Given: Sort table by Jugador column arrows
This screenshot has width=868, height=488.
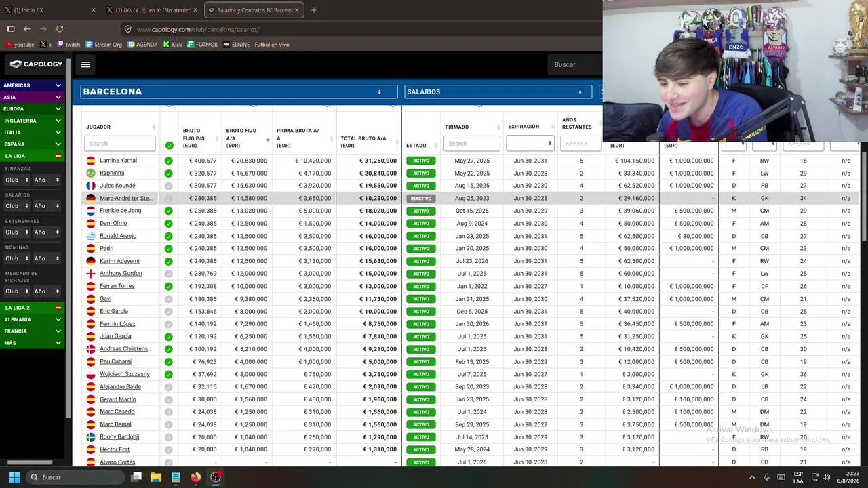Looking at the screenshot, I should tap(154, 127).
